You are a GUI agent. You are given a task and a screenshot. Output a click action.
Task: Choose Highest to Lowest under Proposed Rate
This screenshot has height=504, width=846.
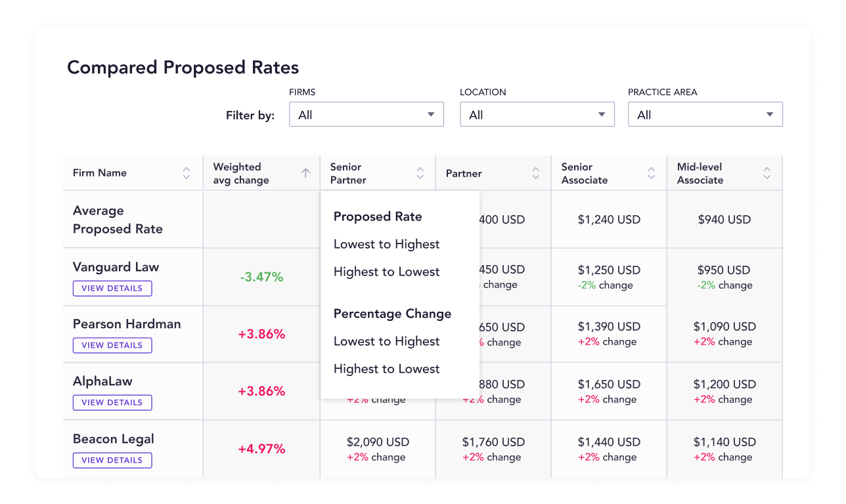(x=386, y=271)
